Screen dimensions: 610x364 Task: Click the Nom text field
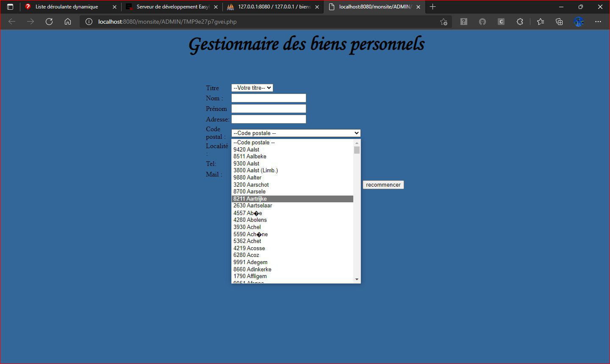(269, 98)
